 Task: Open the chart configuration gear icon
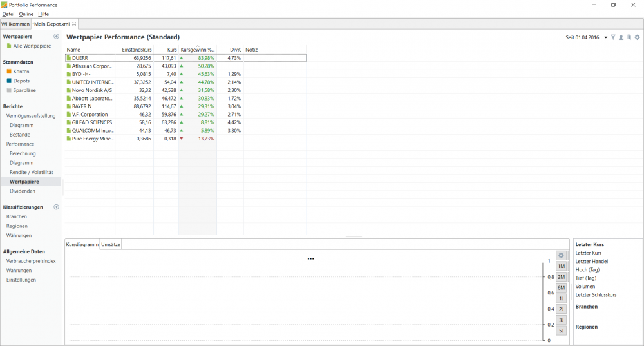click(x=561, y=256)
